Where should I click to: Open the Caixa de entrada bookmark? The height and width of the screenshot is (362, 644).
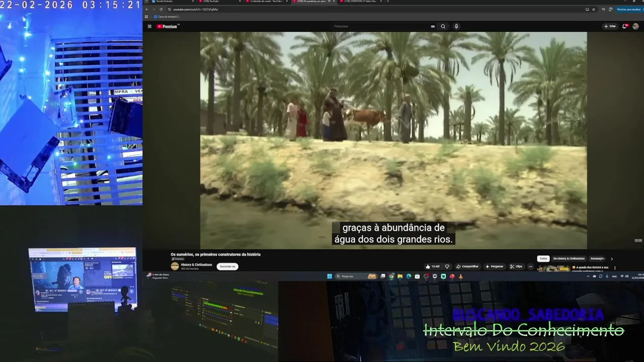(x=167, y=17)
